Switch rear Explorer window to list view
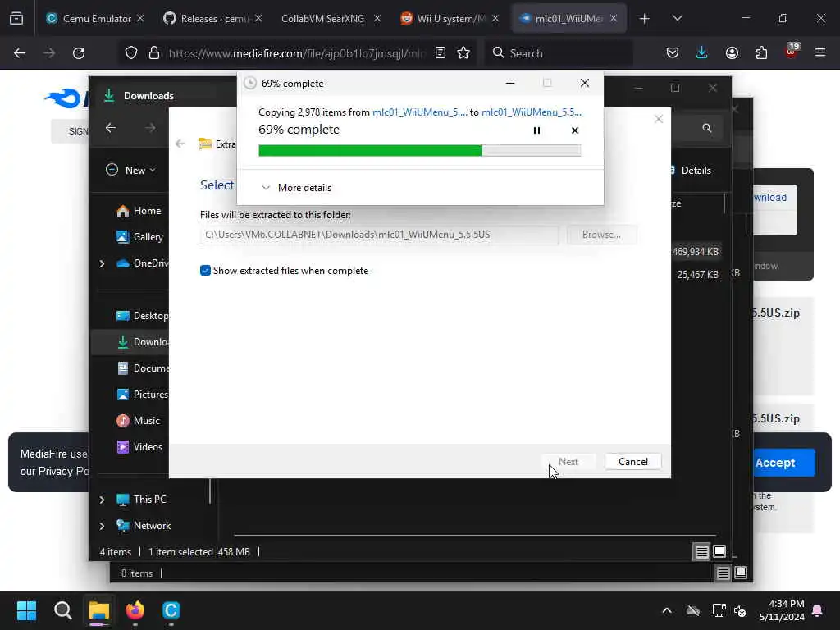Image resolution: width=840 pixels, height=630 pixels. (723, 573)
